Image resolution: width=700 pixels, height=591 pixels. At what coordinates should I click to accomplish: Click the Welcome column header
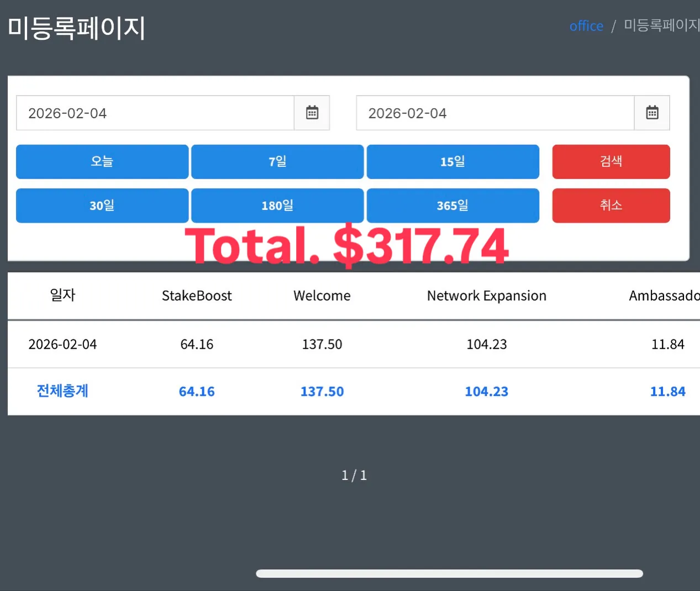point(322,296)
